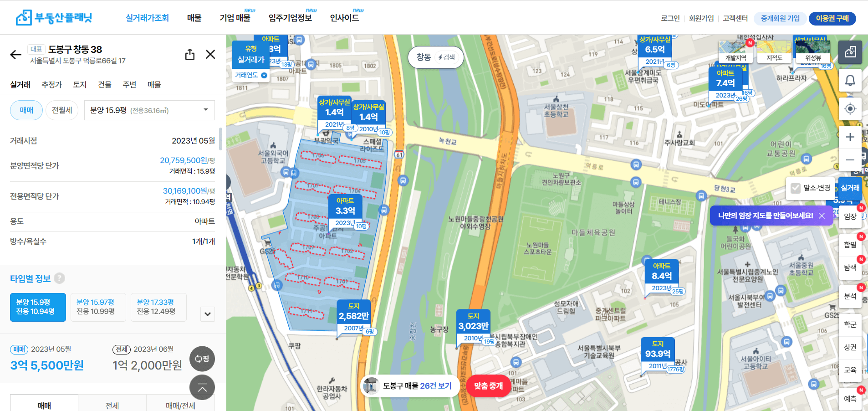Viewport: 868px width, 411px height.
Task: Open the 인사이드 menu
Action: (344, 18)
